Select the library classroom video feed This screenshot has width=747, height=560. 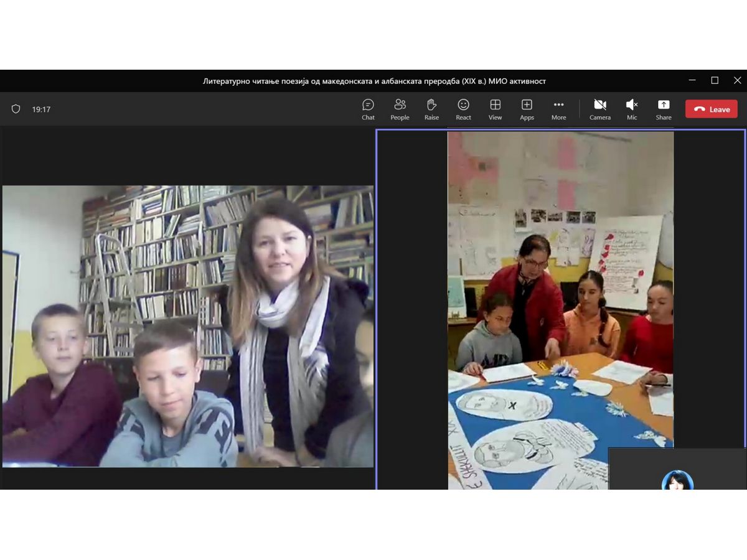(x=188, y=326)
